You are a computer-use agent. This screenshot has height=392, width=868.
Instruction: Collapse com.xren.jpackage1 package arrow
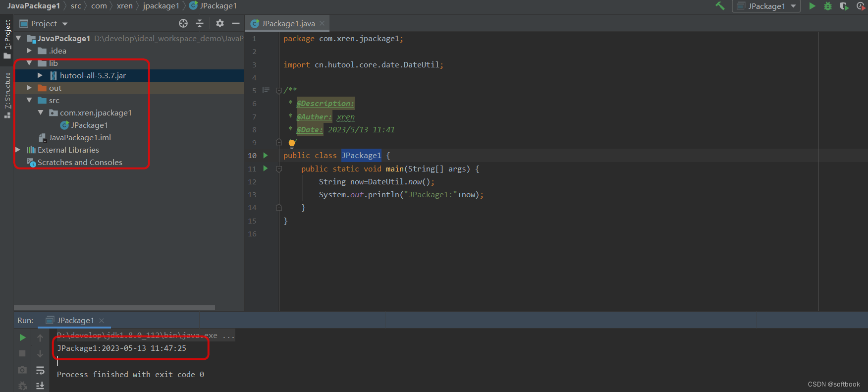point(40,112)
